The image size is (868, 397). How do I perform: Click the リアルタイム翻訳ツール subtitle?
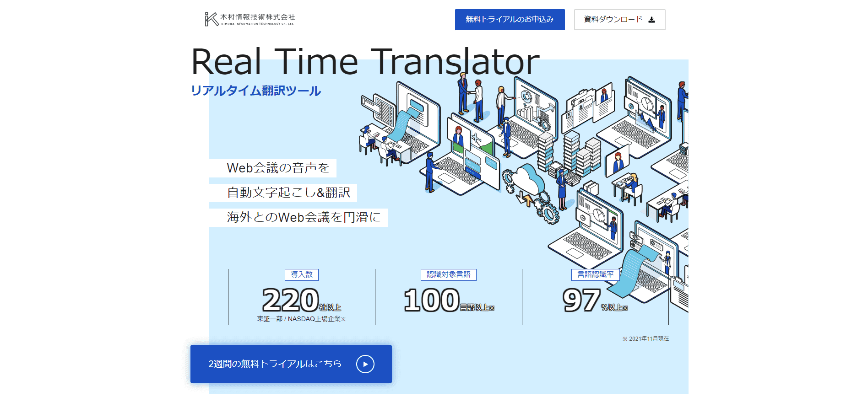tap(256, 91)
